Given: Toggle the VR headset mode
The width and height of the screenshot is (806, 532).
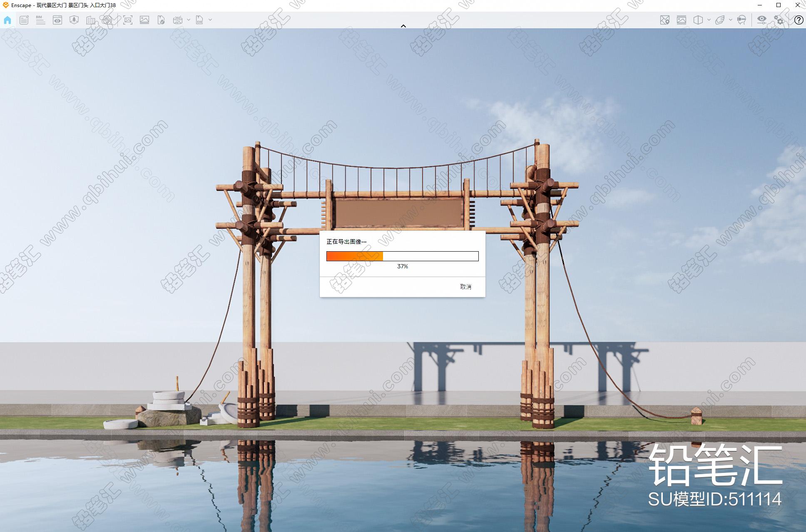Looking at the screenshot, I should (741, 20).
